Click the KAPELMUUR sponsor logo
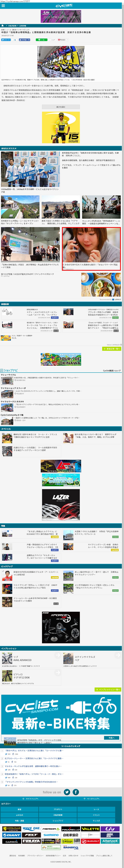124x868 pixels. 12,829
